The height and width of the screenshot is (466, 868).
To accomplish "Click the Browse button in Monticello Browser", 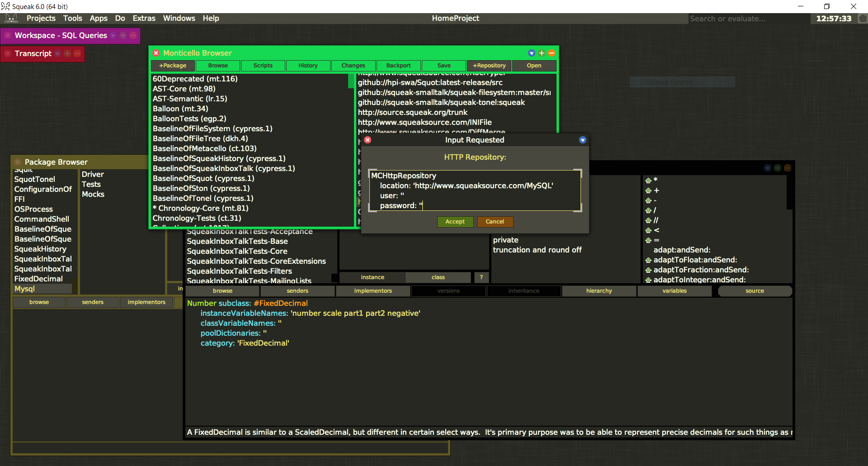I will pos(218,66).
